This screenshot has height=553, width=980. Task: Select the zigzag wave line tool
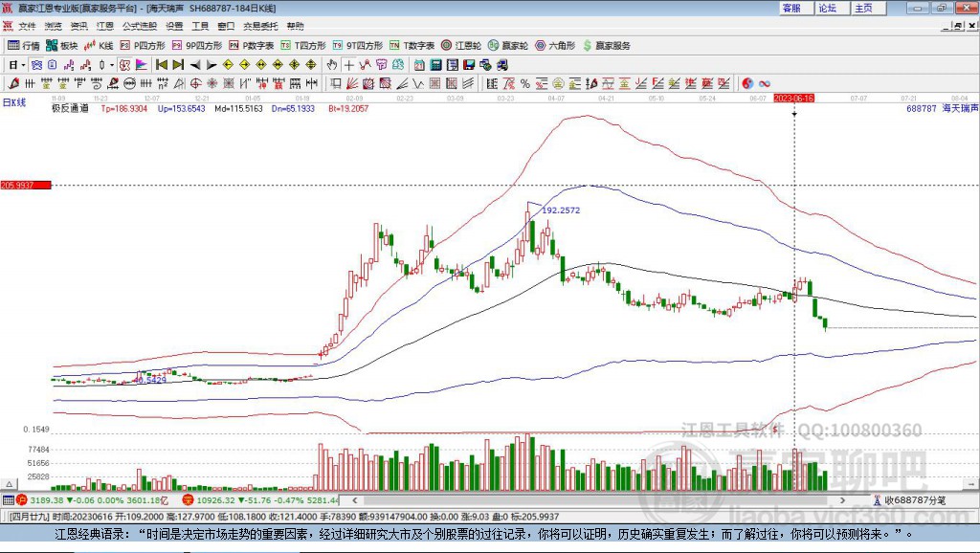click(419, 83)
